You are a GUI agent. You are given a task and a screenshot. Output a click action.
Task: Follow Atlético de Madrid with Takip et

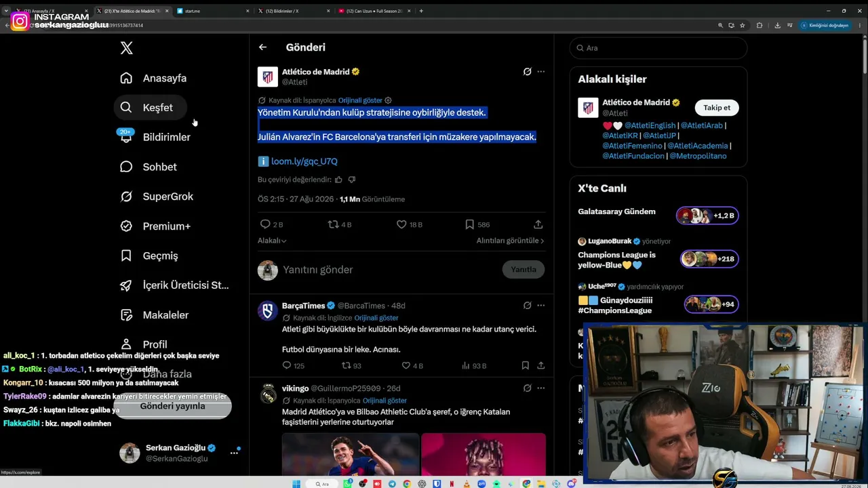tap(717, 108)
